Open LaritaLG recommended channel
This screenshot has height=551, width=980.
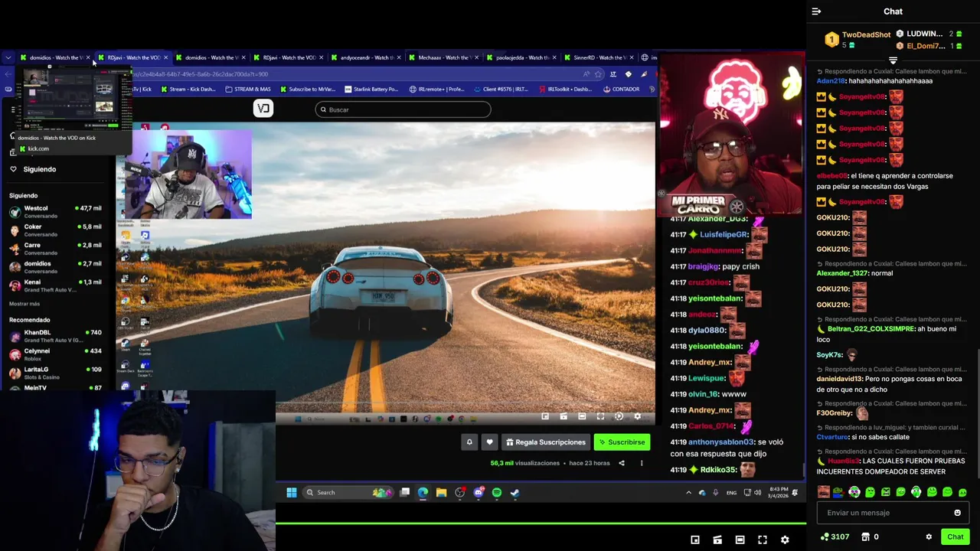click(x=55, y=373)
